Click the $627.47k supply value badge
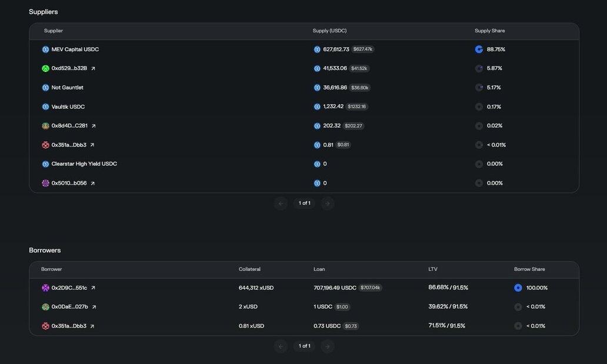 (363, 49)
